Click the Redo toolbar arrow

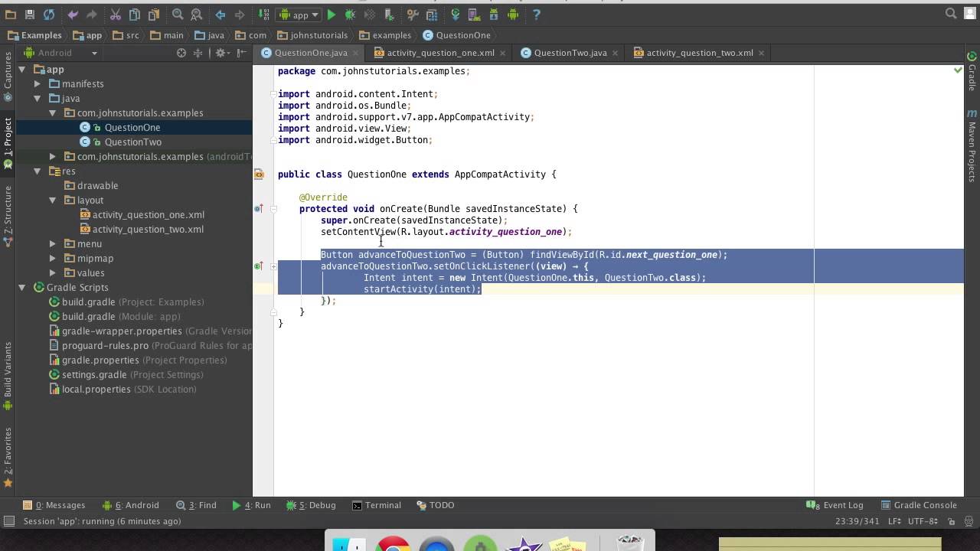coord(91,15)
